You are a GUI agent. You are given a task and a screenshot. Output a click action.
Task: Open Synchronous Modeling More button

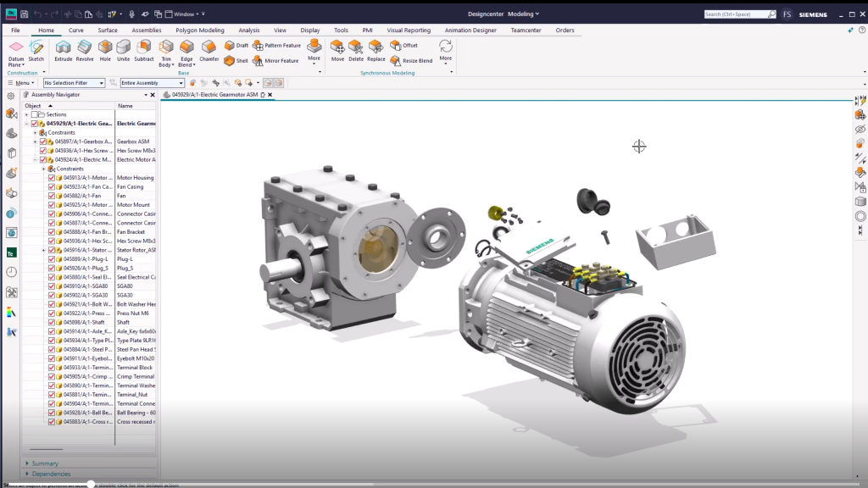[x=446, y=50]
